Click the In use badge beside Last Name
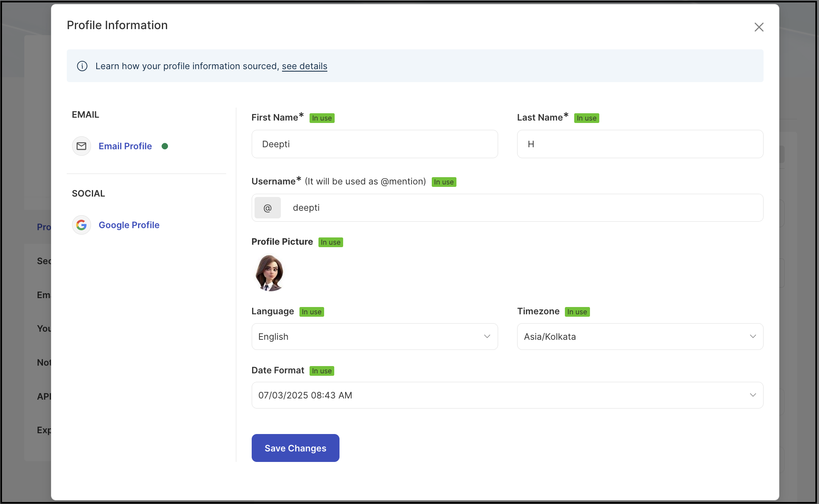 [586, 118]
